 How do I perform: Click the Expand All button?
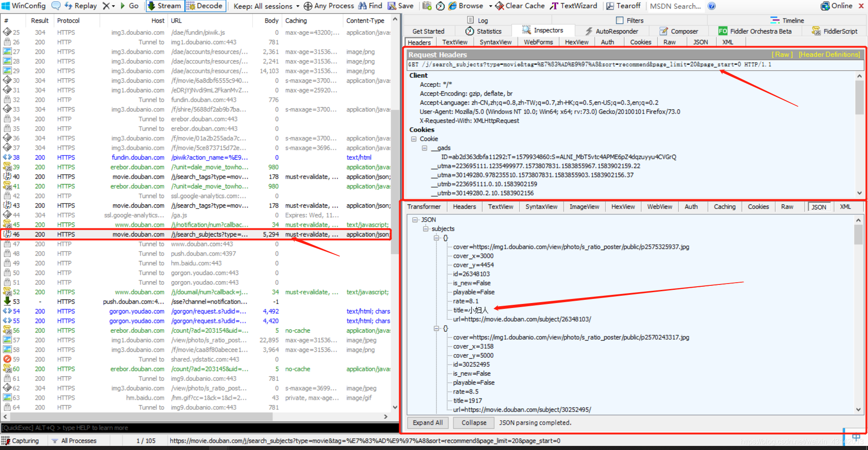click(428, 422)
